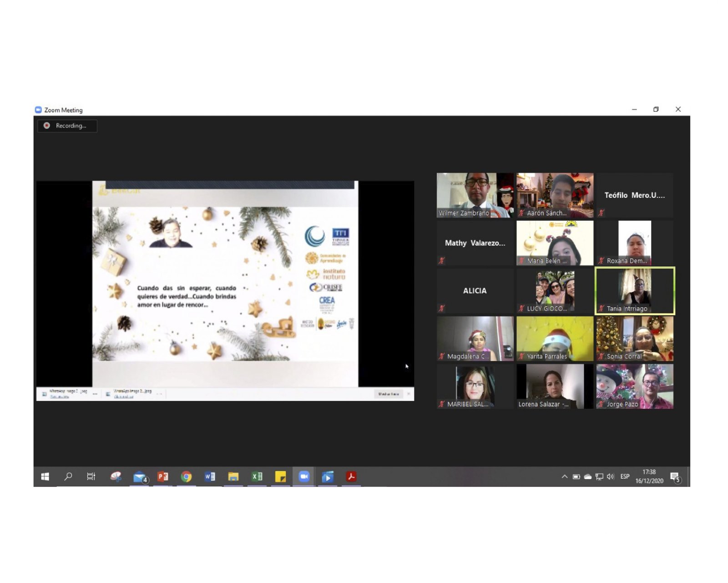Click the taskbar search magnifier
728x583 pixels.
tap(68, 477)
